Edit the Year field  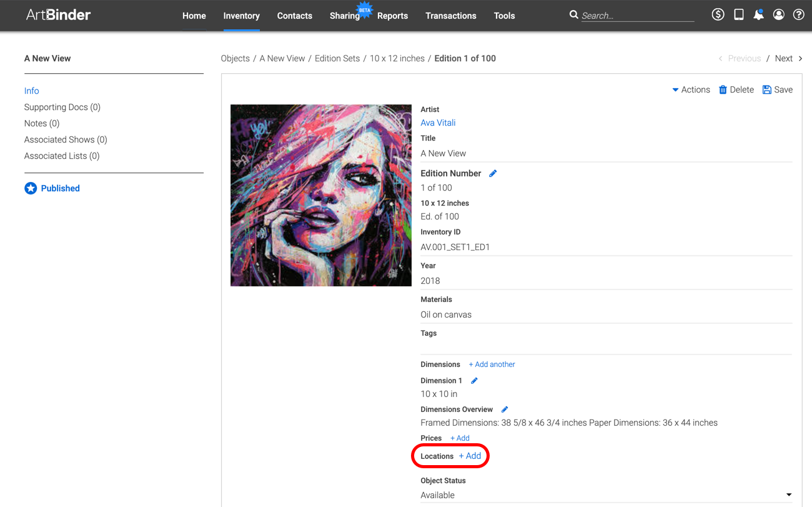[607, 281]
